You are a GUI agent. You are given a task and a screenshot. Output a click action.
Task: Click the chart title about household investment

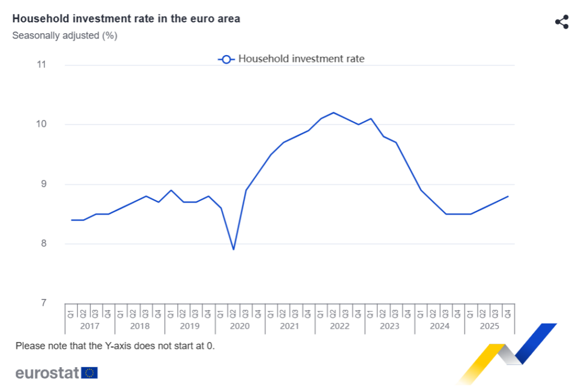tap(126, 19)
